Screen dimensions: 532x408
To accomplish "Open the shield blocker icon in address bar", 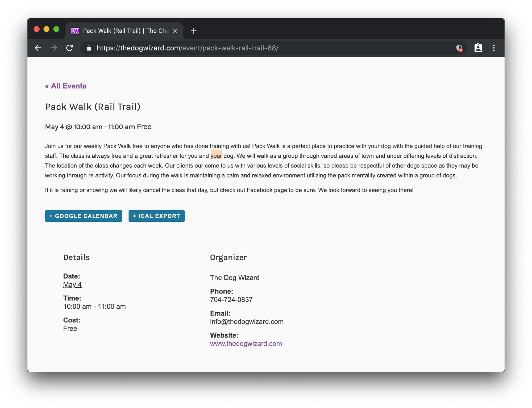I will coord(459,48).
